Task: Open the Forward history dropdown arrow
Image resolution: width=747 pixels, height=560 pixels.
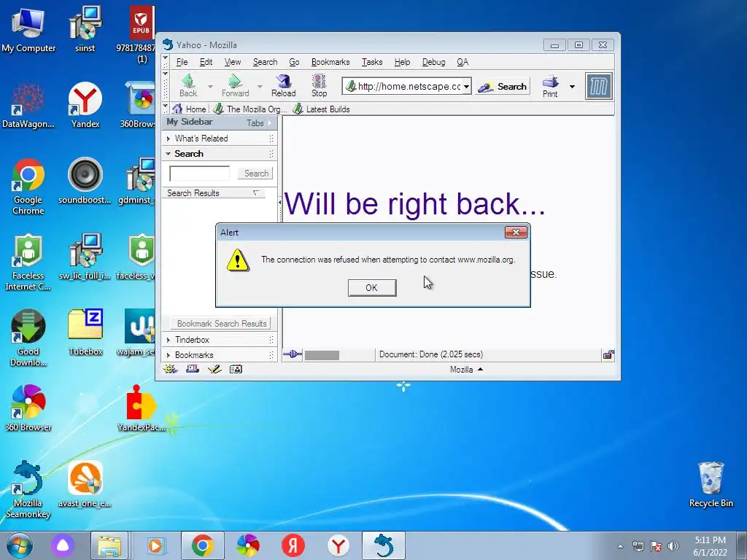Action: point(260,87)
